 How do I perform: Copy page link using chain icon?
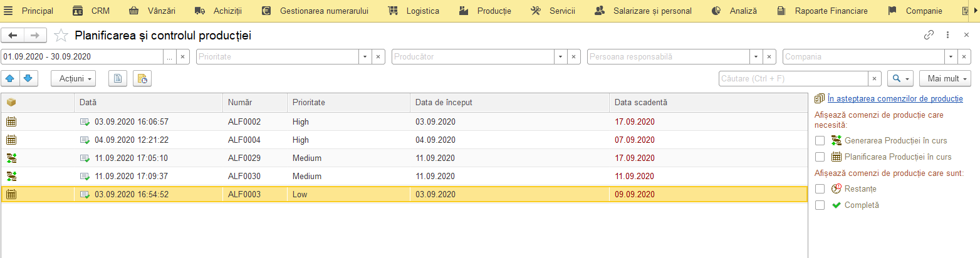pos(929,36)
